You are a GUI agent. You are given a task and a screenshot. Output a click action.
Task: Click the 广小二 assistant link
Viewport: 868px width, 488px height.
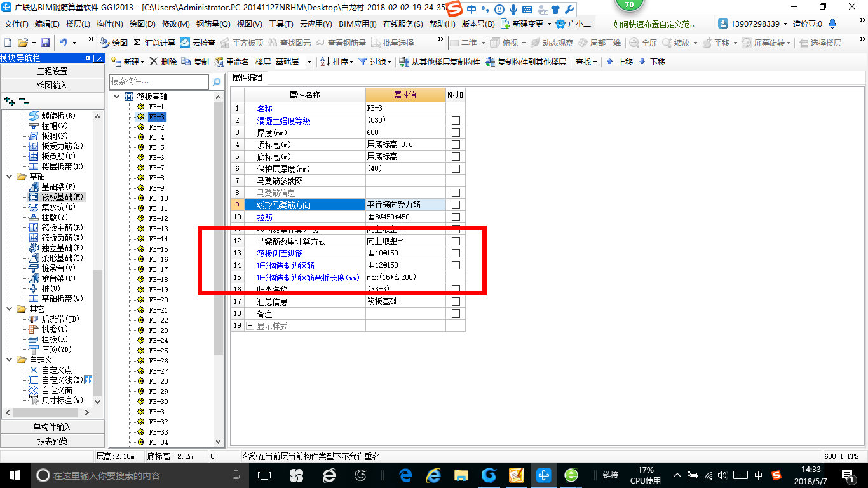click(574, 24)
